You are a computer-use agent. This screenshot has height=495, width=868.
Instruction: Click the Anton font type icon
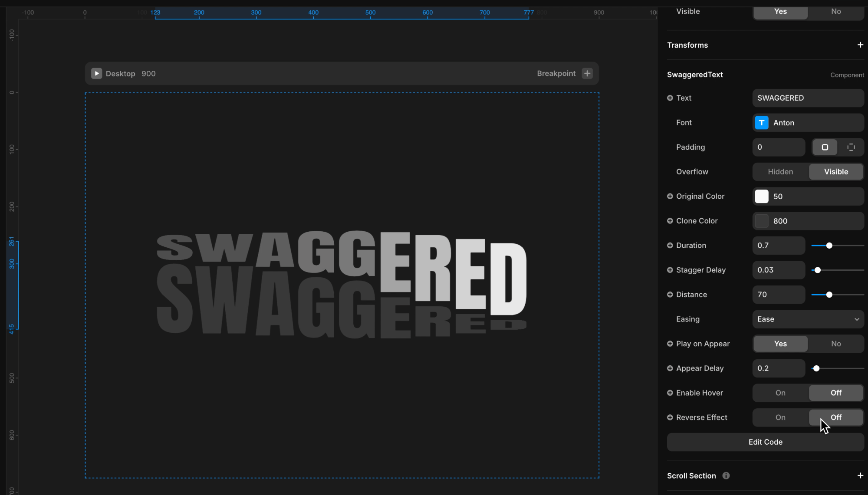coord(762,123)
